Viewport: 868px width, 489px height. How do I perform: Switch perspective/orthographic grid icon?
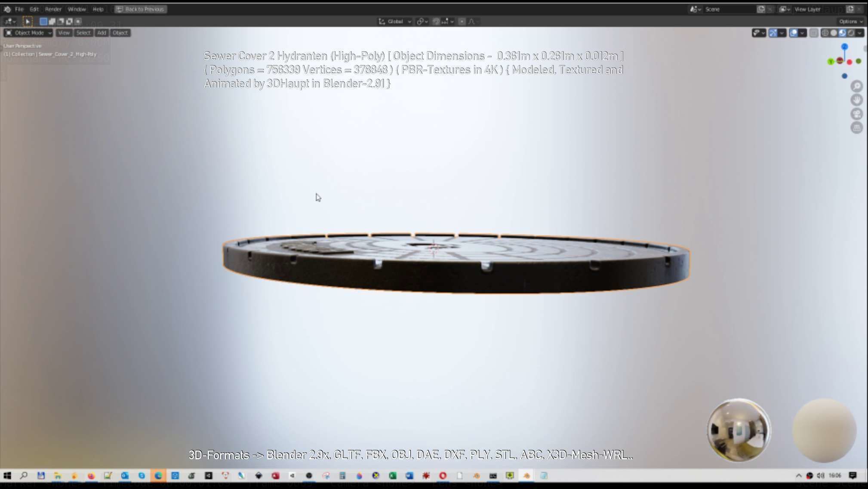[x=856, y=128]
